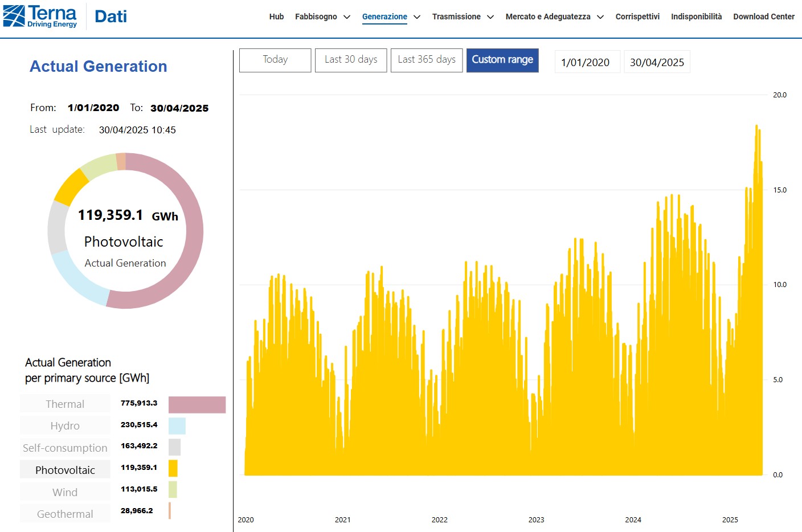
Task: Navigate to Indisponibilità page
Action: 696,17
